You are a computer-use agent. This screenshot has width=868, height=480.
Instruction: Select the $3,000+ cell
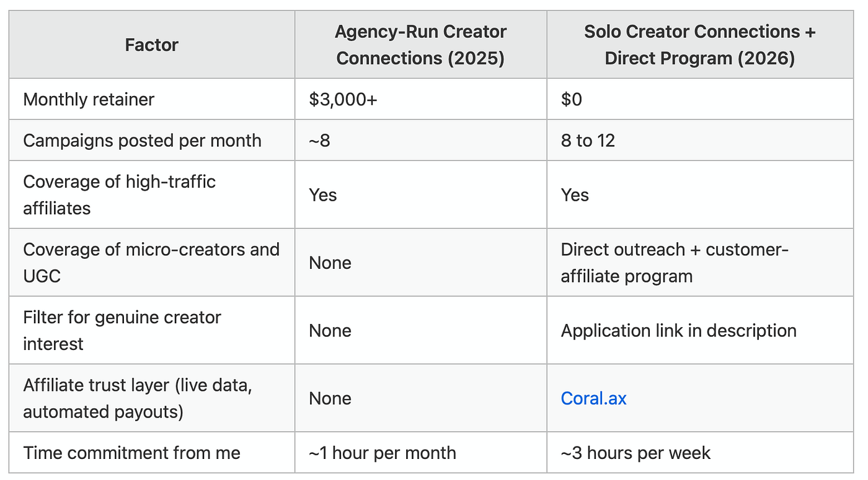(x=343, y=100)
